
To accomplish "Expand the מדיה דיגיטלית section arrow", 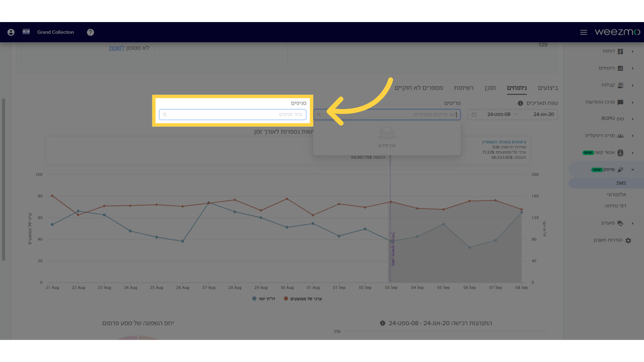I will pos(633,136).
